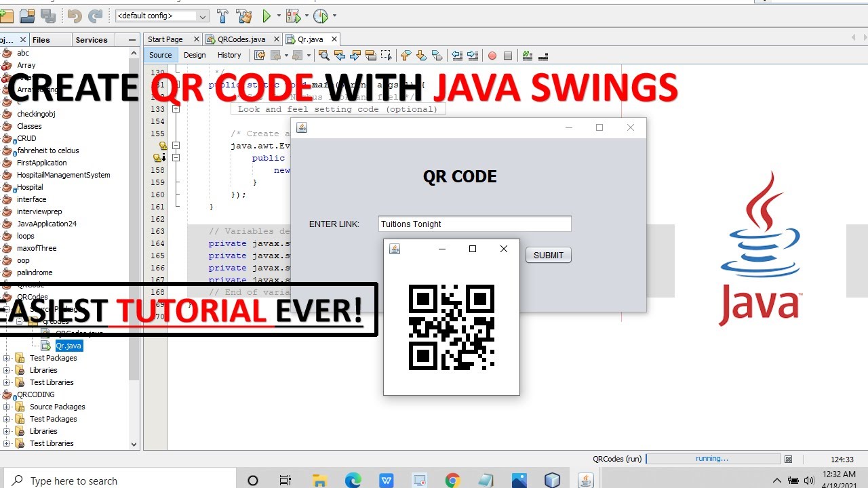Select JavaApplication24 project node
868x488 pixels.
(47, 224)
